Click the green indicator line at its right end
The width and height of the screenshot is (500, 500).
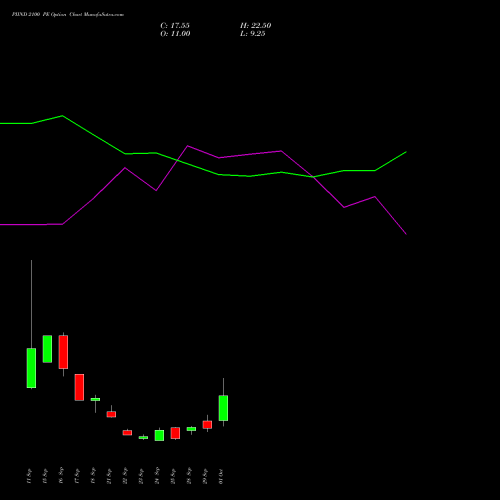[x=405, y=152]
